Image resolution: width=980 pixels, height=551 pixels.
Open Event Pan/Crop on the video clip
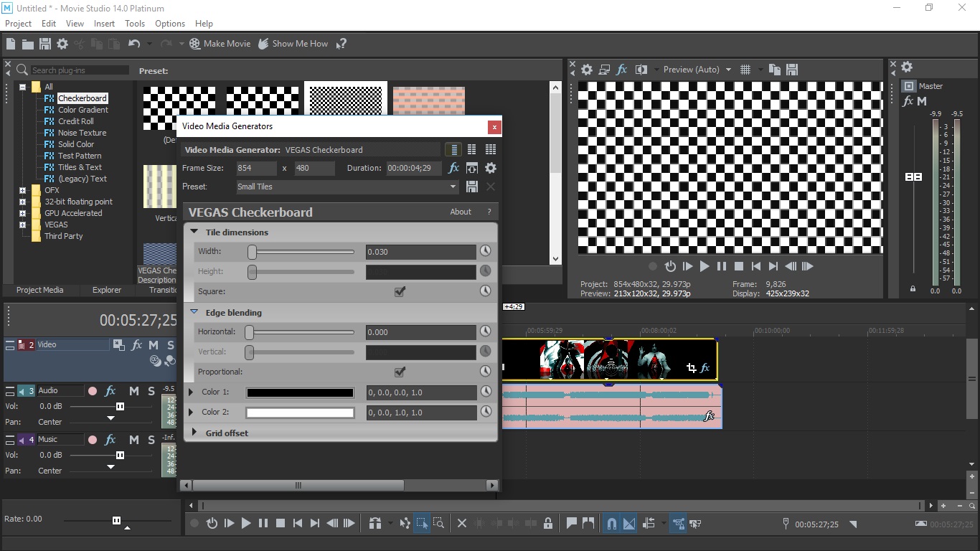pyautogui.click(x=691, y=368)
